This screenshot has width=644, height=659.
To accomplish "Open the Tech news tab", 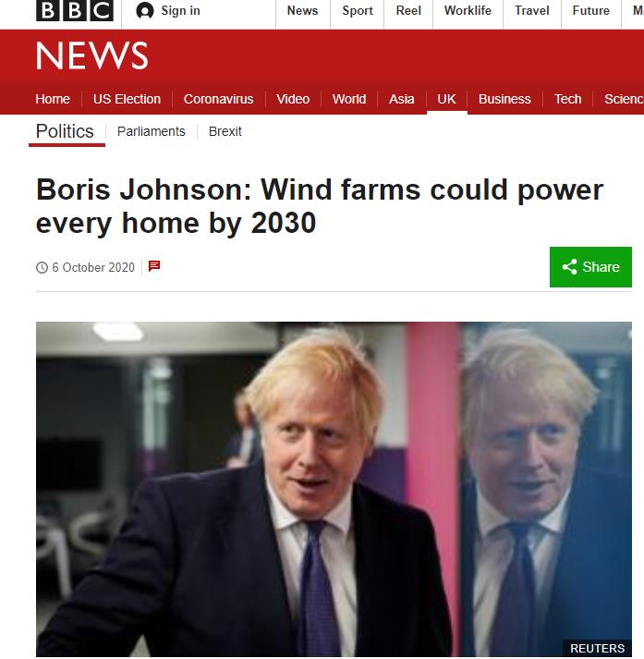I will (567, 99).
